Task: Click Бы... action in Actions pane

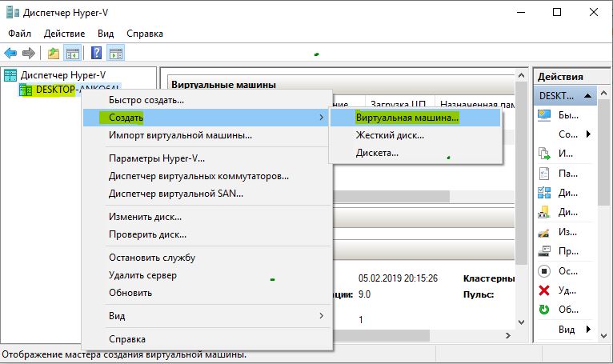Action: pos(568,115)
